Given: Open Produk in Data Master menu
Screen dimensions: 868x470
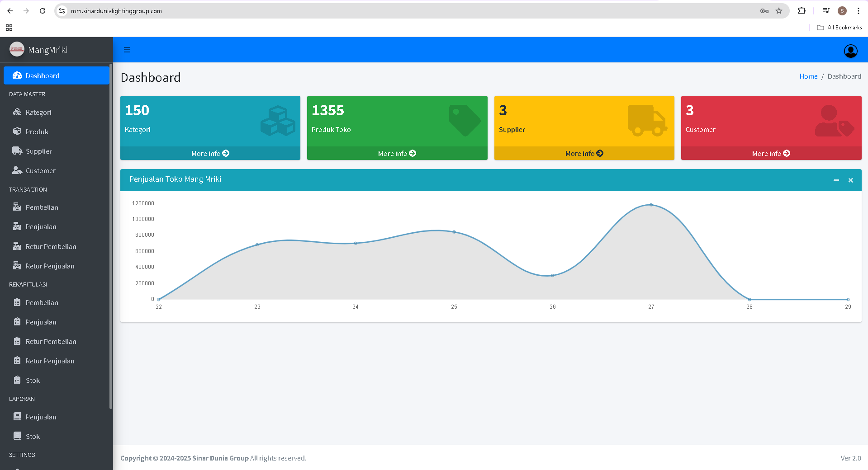Looking at the screenshot, I should coord(57,132).
